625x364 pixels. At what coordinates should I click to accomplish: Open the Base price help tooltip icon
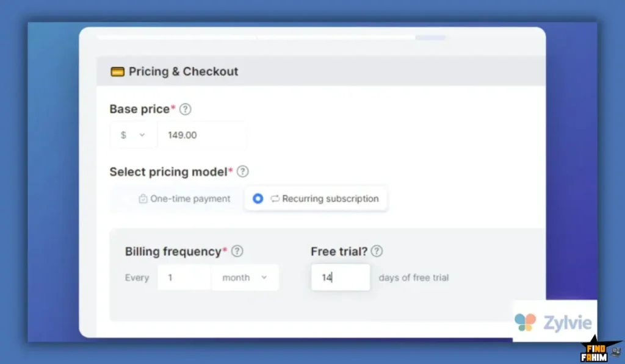point(185,109)
